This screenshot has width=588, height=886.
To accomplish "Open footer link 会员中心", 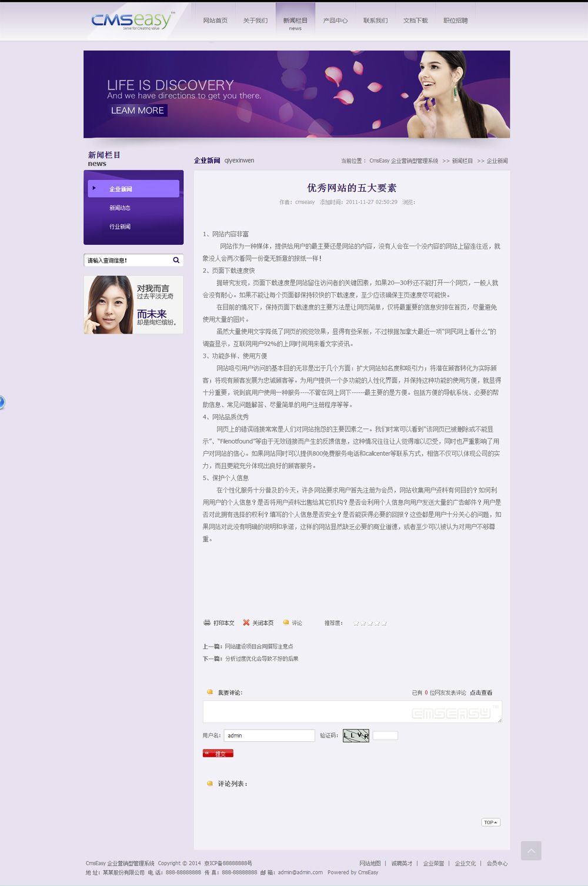I will pyautogui.click(x=497, y=864).
